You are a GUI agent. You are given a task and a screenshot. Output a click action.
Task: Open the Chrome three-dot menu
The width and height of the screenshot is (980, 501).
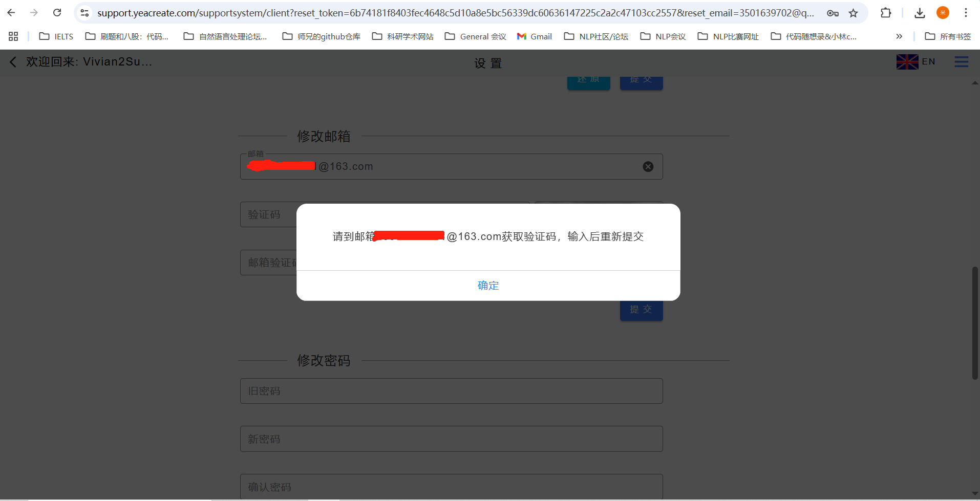point(966,13)
